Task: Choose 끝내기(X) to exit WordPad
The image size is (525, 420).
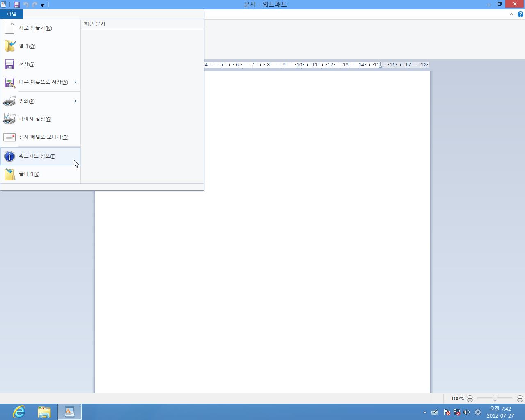Action: 40,174
